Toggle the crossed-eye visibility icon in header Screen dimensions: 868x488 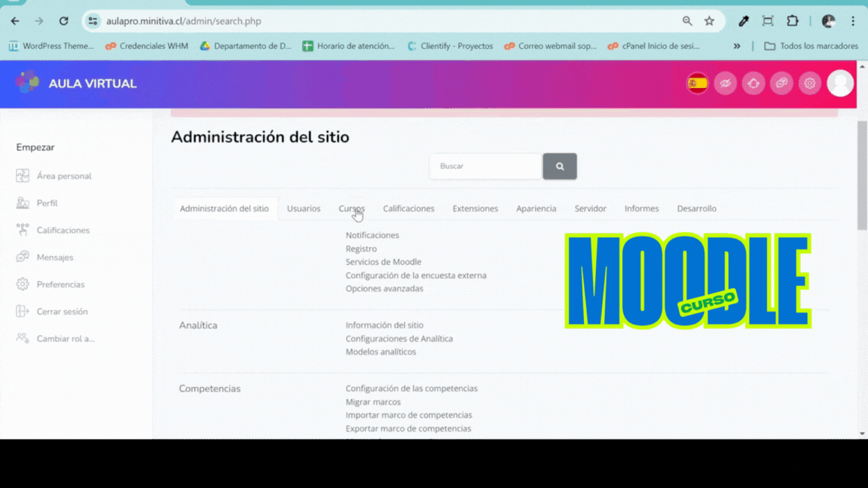click(725, 84)
